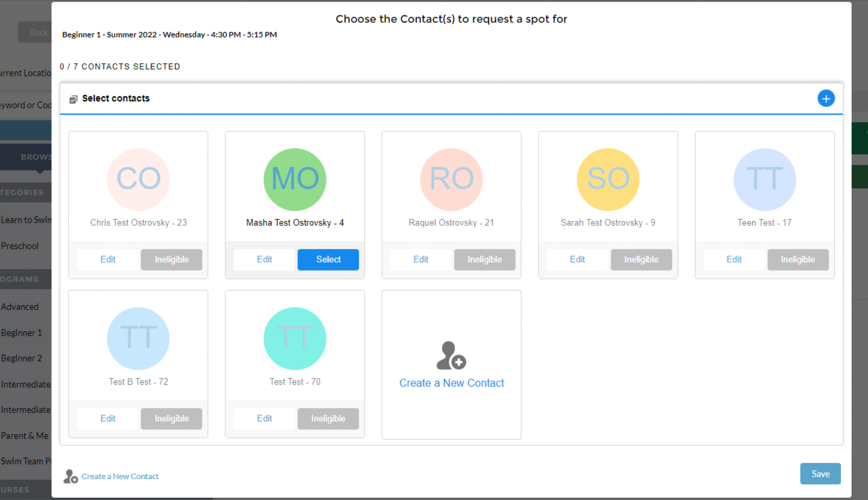Viewport: 868px width, 500px height.
Task: Edit Chris Test Ostrovsky contact
Action: pyautogui.click(x=108, y=259)
